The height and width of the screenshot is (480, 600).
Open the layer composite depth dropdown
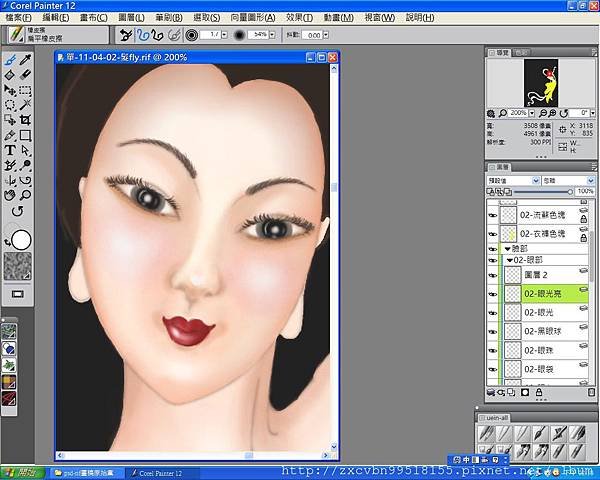click(569, 180)
